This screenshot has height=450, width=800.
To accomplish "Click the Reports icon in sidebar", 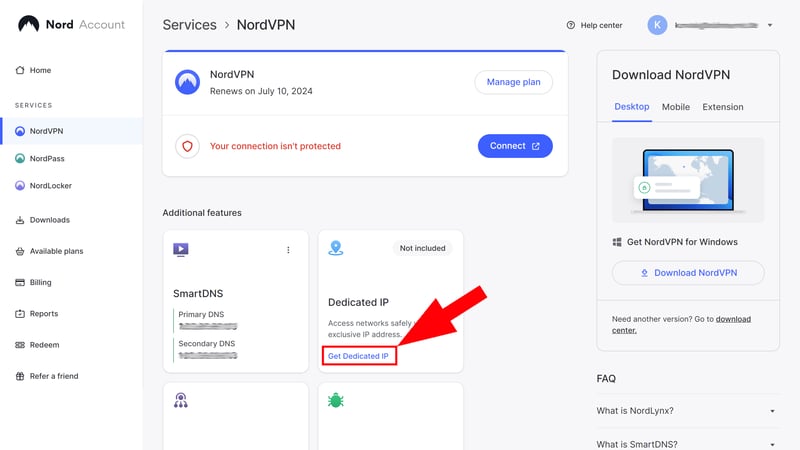I will pos(20,314).
